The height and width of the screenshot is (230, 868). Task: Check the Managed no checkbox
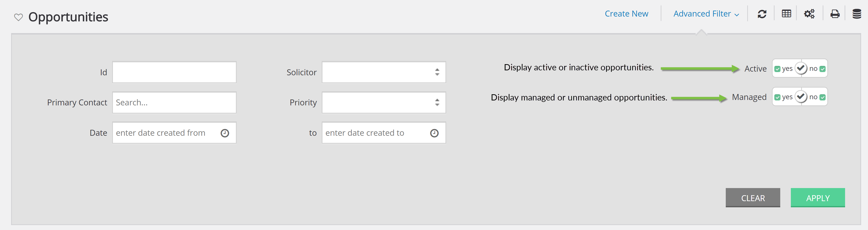[x=822, y=97]
